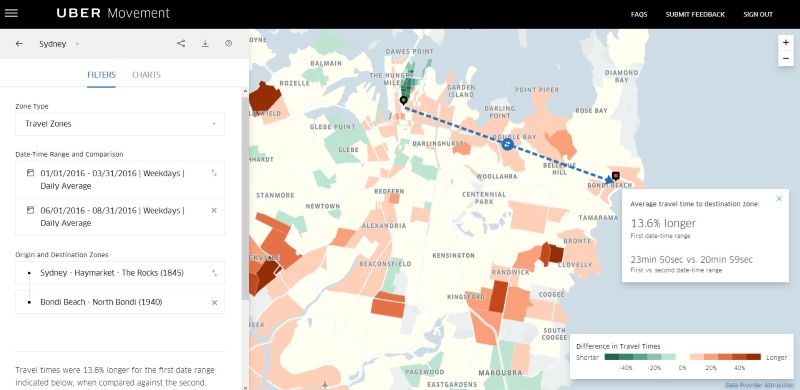Click SUBMIT FEEDBACK
This screenshot has width=800, height=390.
(x=695, y=14)
